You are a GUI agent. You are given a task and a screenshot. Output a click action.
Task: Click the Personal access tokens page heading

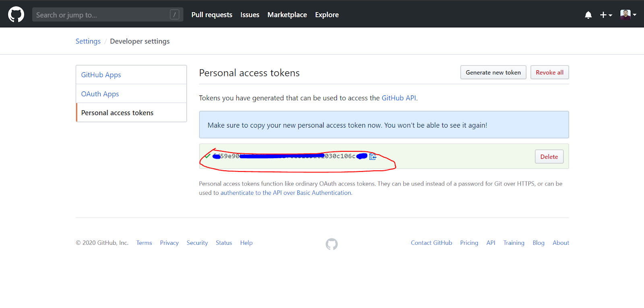[x=249, y=73]
